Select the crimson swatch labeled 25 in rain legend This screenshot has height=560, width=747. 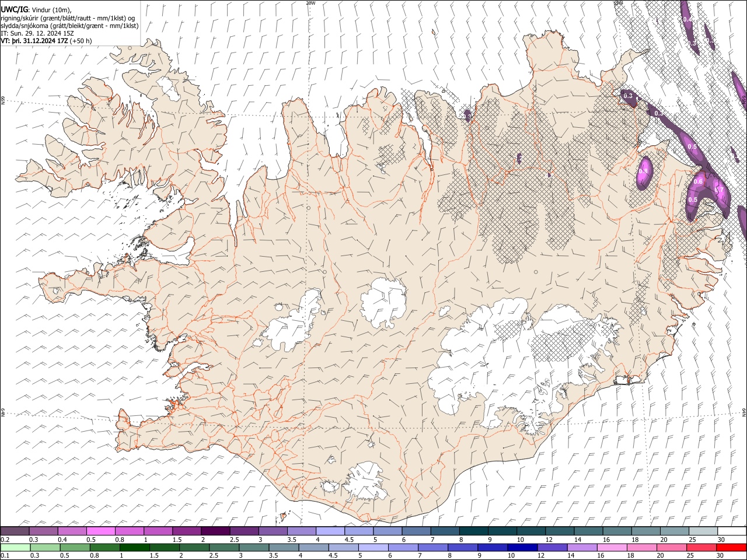[702, 547]
